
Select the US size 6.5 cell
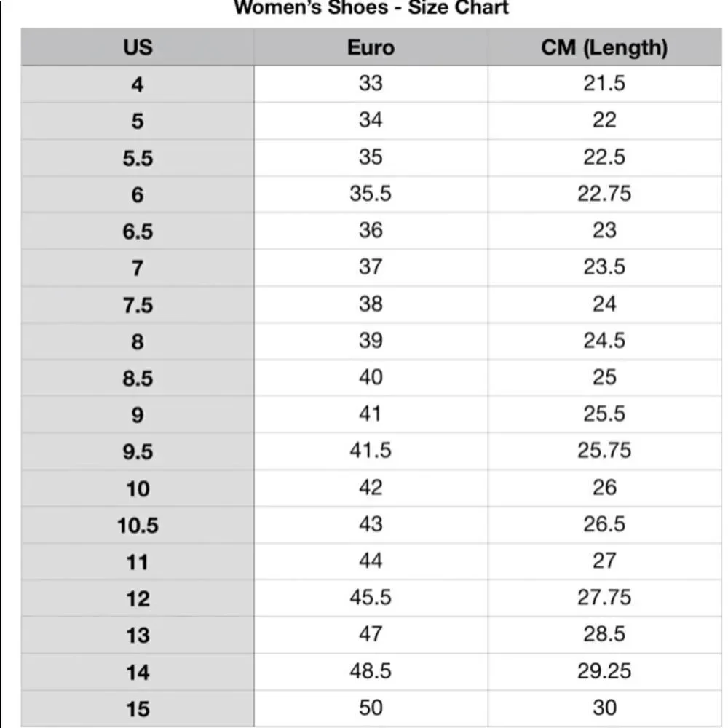(x=138, y=232)
